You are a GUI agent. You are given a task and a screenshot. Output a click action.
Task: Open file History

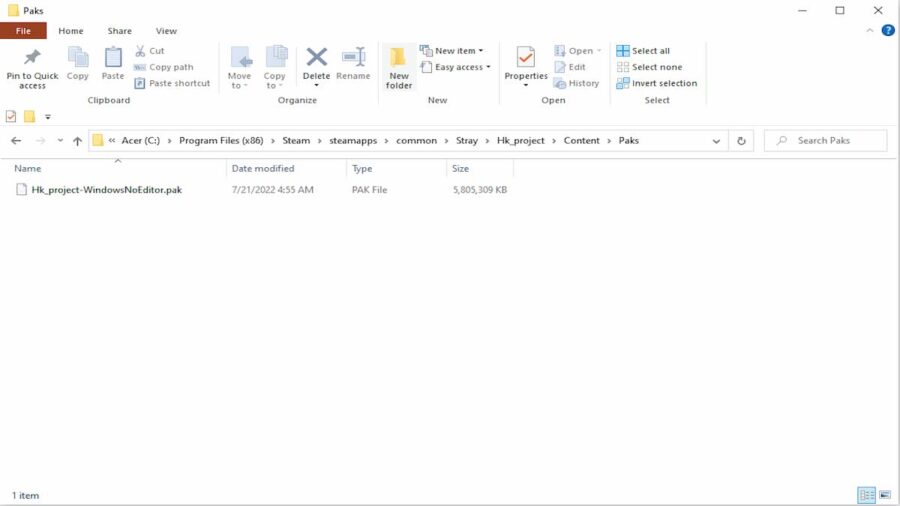(x=576, y=83)
